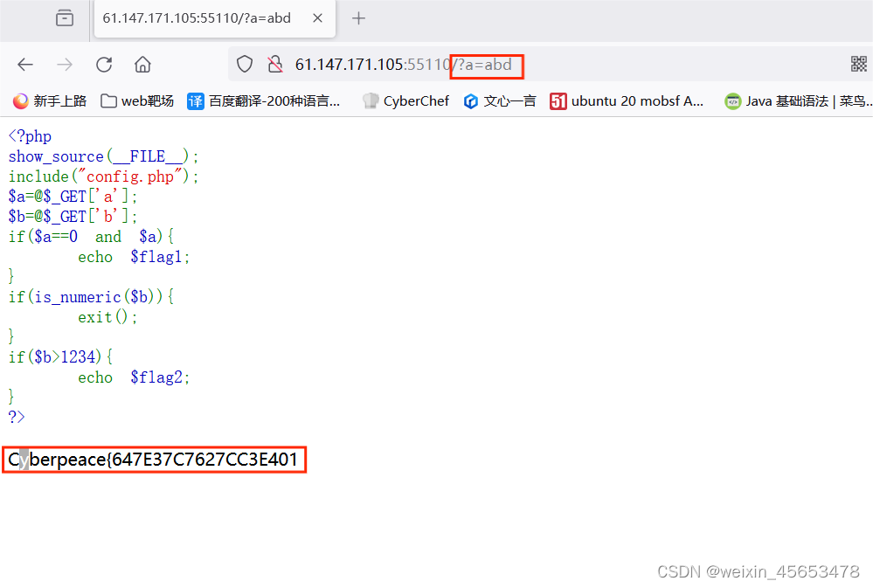Go back with the left arrow button

[x=25, y=65]
